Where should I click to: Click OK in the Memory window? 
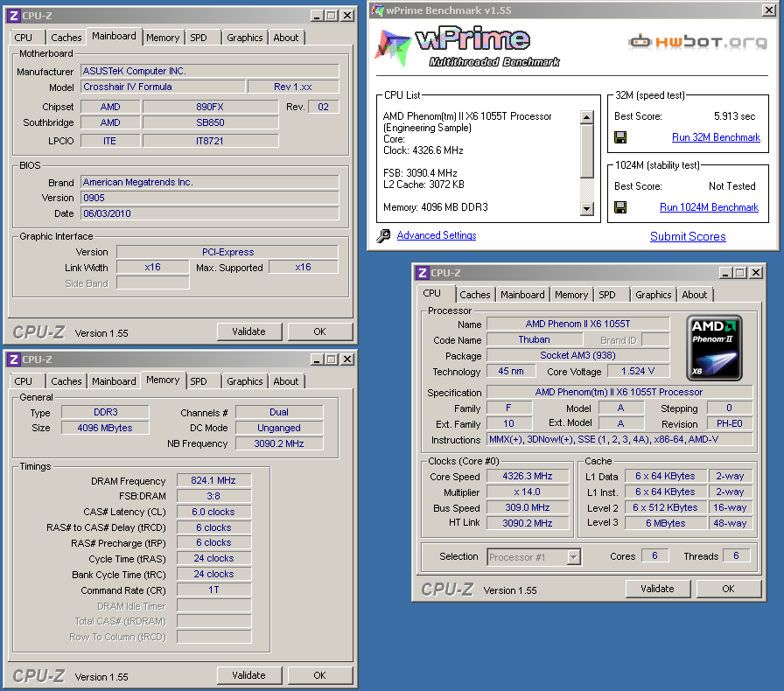pos(320,675)
